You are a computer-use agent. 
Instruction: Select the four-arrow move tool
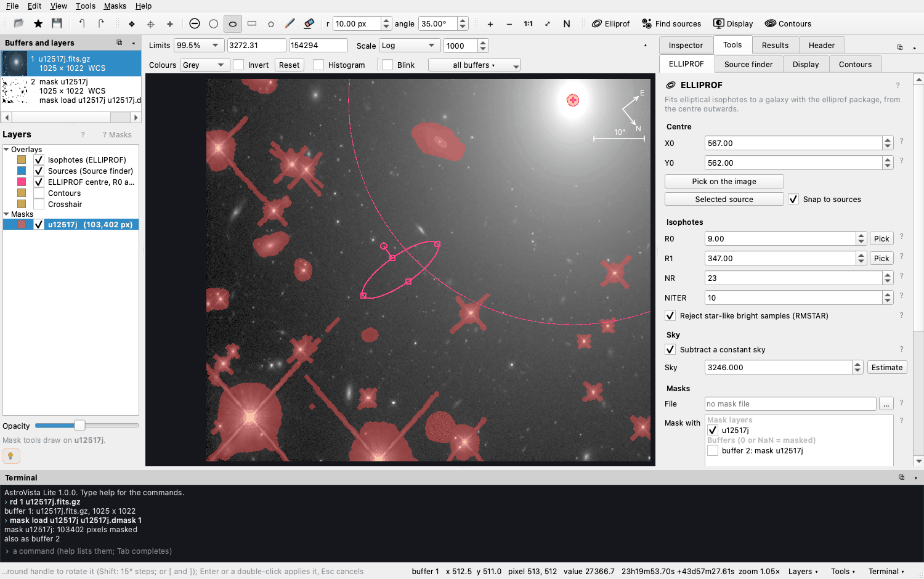tap(132, 24)
